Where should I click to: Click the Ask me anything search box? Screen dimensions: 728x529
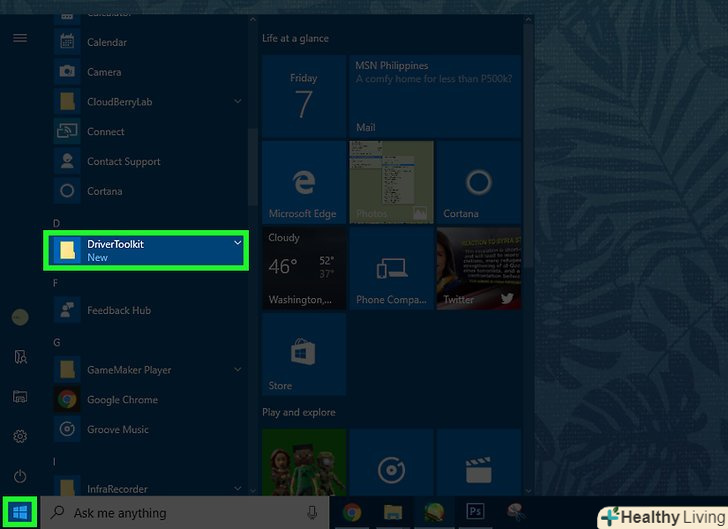(x=185, y=513)
